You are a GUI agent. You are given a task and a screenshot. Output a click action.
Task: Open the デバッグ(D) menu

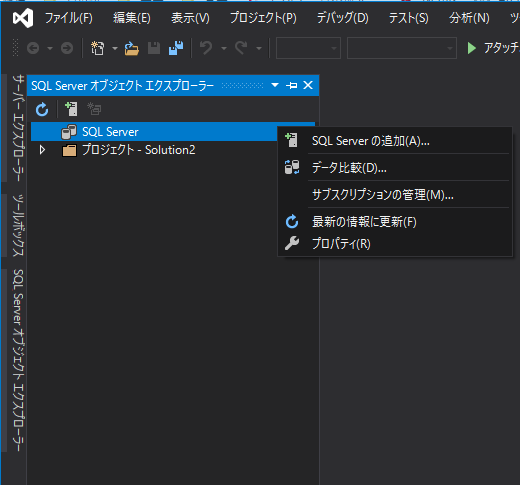pos(343,18)
